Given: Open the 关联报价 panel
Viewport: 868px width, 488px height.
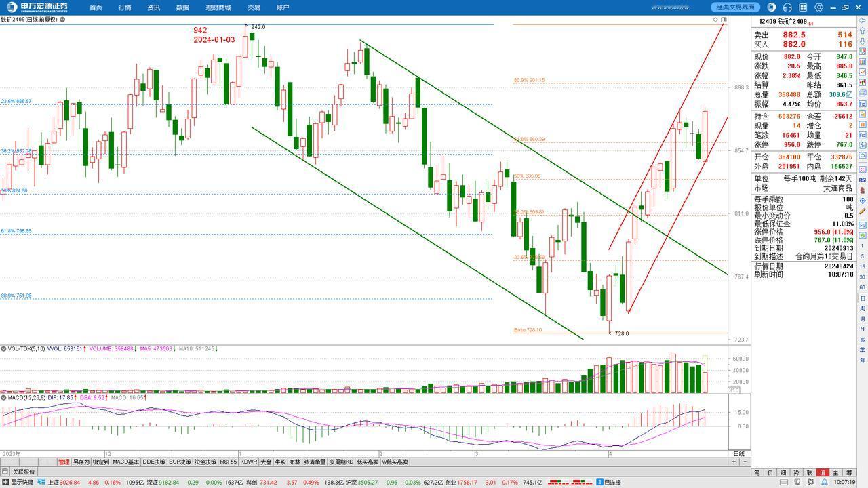Looking at the screenshot, I should 24,472.
